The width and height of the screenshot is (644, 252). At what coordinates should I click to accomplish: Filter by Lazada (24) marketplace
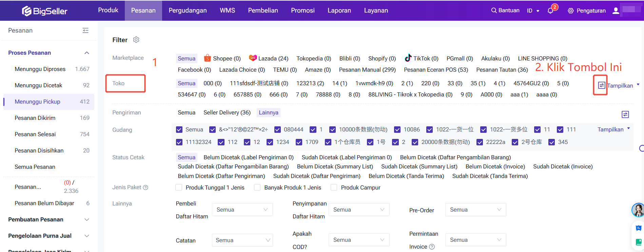[269, 58]
